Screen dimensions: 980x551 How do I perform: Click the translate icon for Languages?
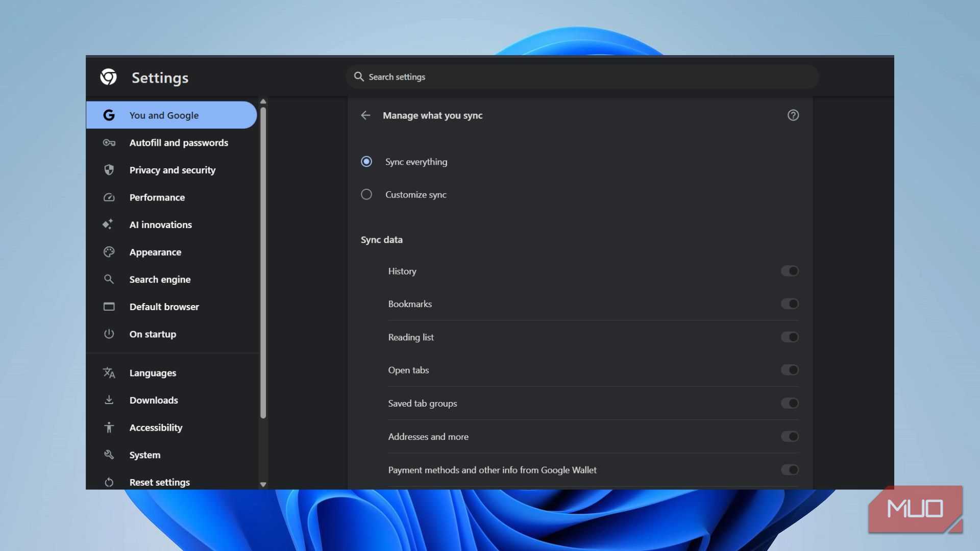109,373
